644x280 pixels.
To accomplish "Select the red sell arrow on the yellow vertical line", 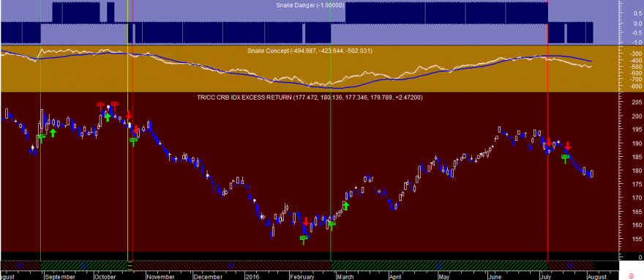I will coord(129,115).
